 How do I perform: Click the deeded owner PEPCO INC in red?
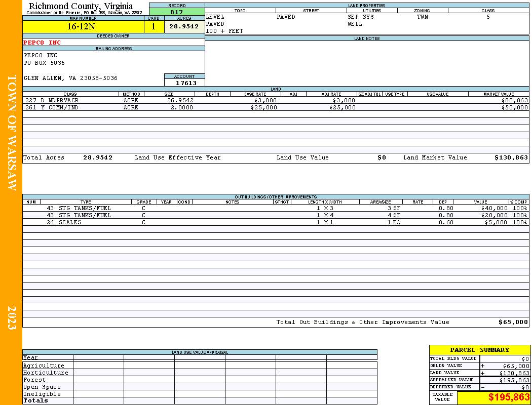(42, 43)
